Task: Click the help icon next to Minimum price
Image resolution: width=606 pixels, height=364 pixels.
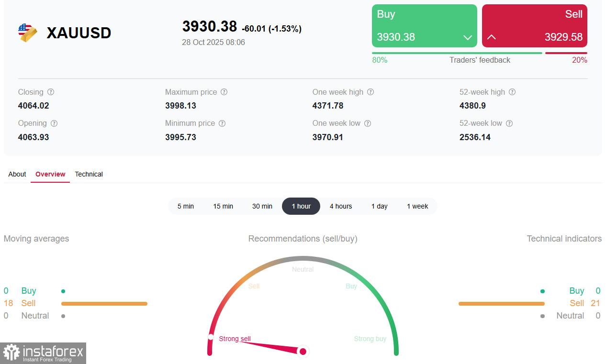Action: tap(222, 123)
